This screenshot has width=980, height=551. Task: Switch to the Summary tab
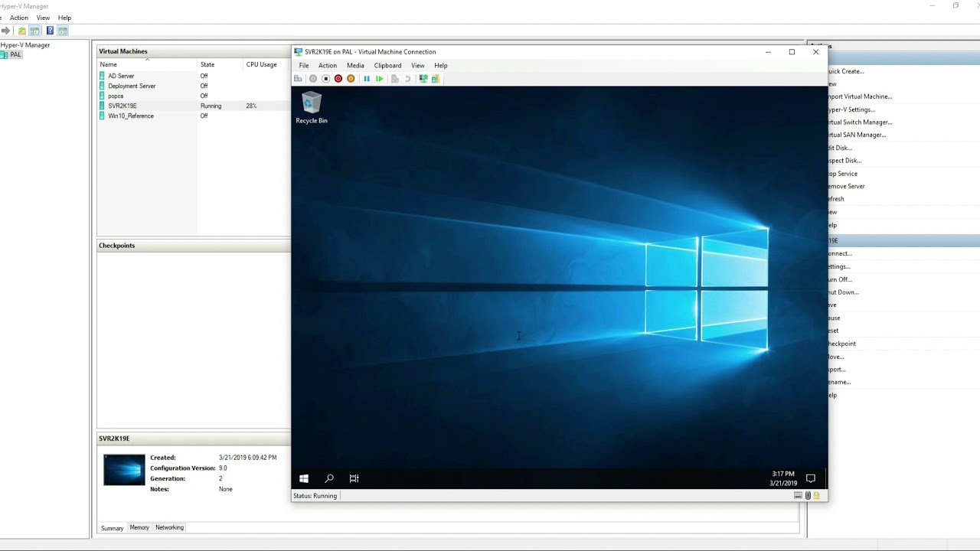click(x=112, y=528)
